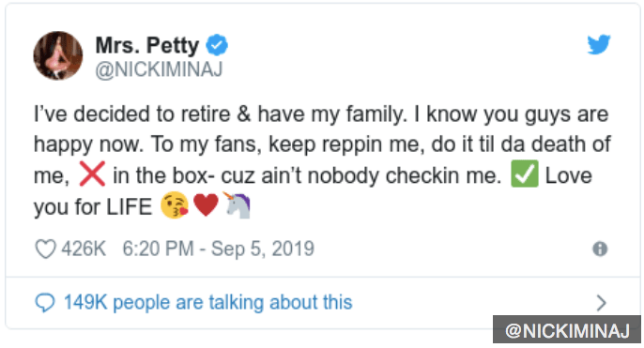Click the red X emoji
The height and width of the screenshot is (348, 644).
(x=92, y=174)
